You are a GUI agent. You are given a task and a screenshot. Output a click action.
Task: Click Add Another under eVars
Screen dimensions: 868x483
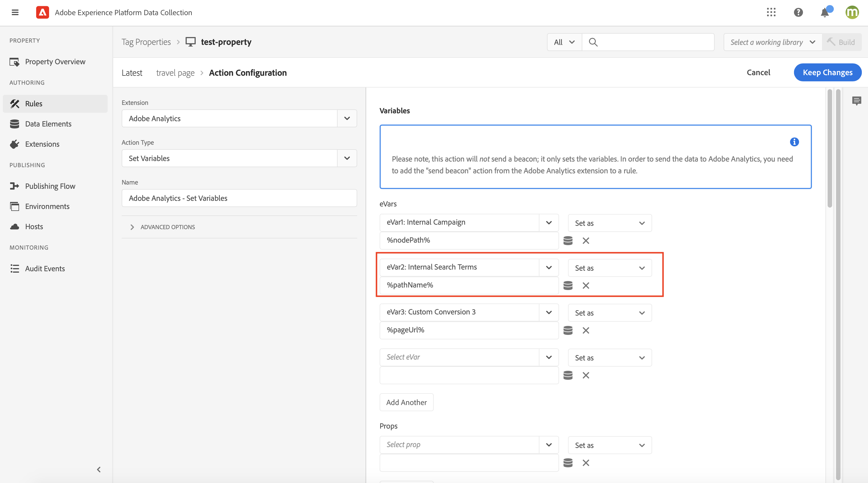pos(406,402)
